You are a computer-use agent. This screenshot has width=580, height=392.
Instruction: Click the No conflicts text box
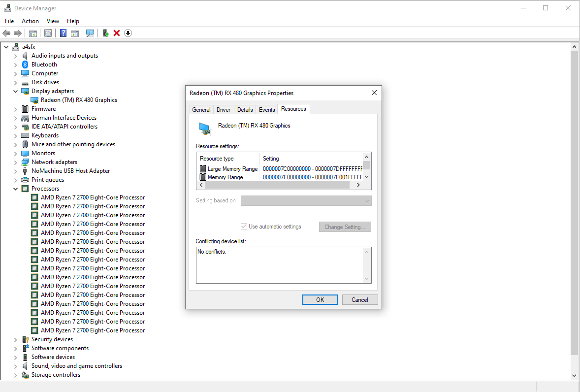coord(283,265)
